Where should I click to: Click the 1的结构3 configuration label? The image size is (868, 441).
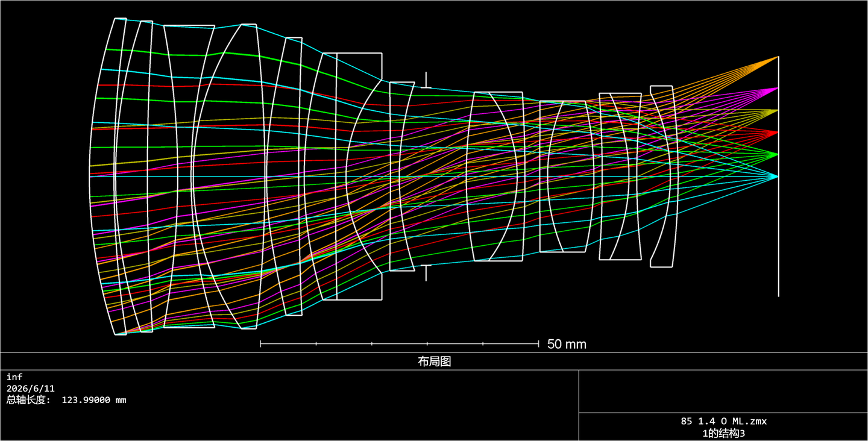723,433
